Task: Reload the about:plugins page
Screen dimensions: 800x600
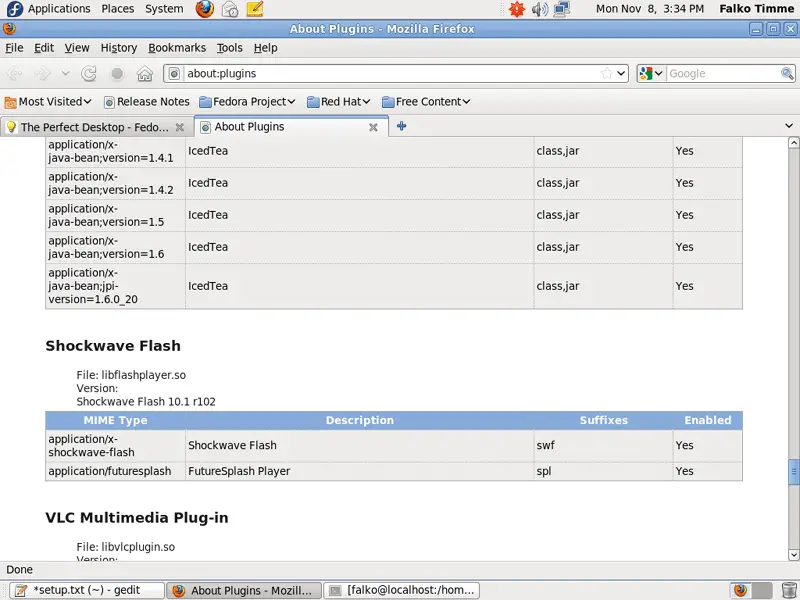Action: coord(89,73)
